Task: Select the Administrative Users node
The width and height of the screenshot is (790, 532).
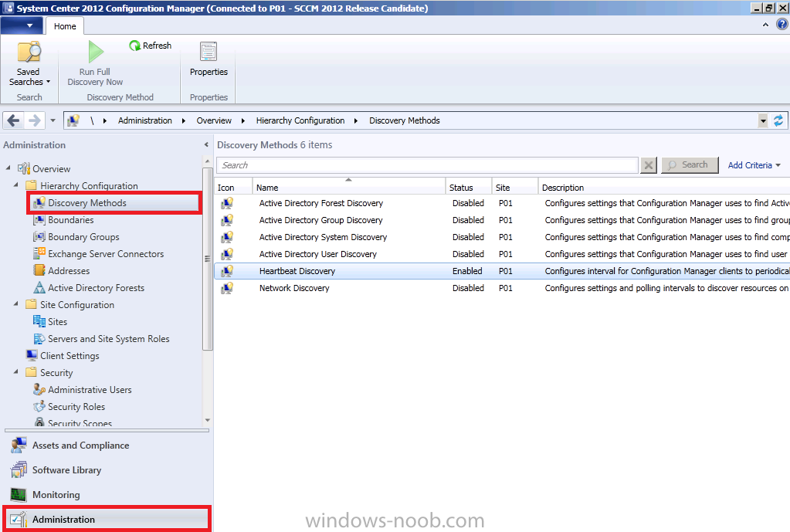Action: point(90,389)
